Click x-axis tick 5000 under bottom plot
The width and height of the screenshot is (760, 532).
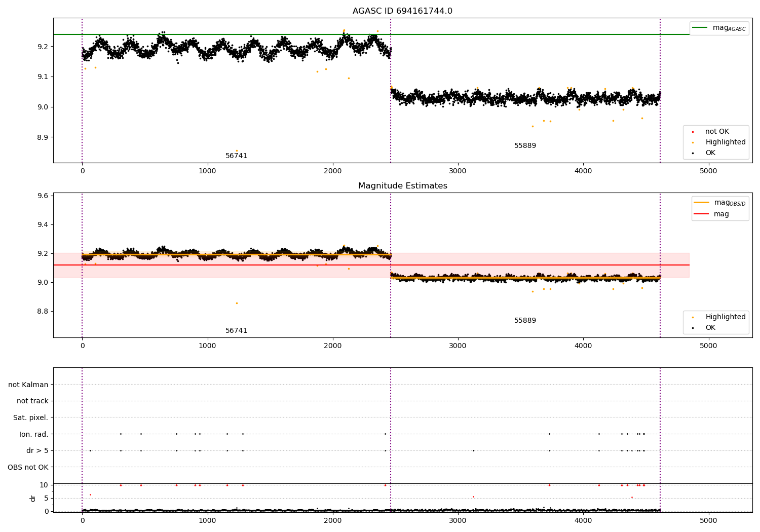click(708, 520)
